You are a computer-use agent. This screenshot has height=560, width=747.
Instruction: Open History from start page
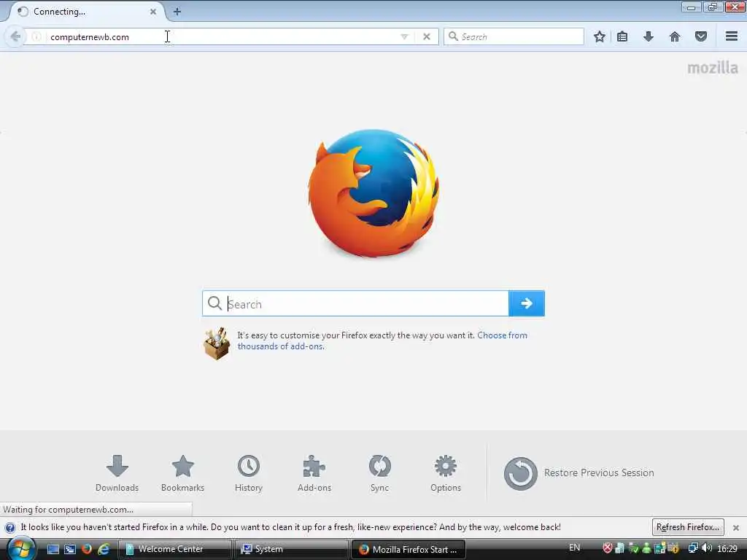(x=249, y=473)
